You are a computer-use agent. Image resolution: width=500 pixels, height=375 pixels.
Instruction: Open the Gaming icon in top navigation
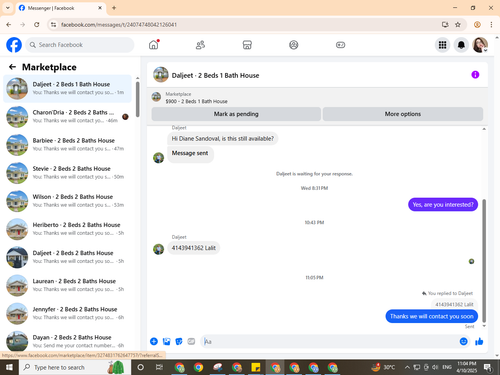(x=340, y=45)
